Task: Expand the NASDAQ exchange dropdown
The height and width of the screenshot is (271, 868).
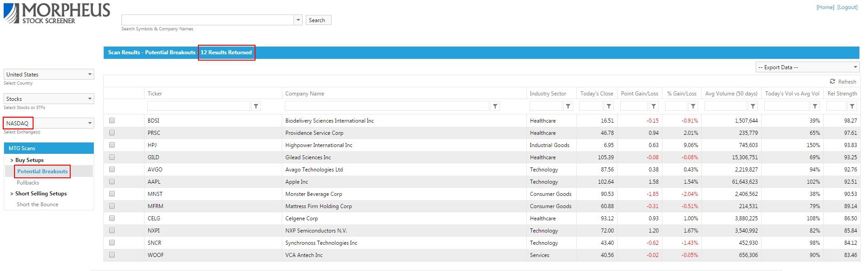Action: [48, 123]
